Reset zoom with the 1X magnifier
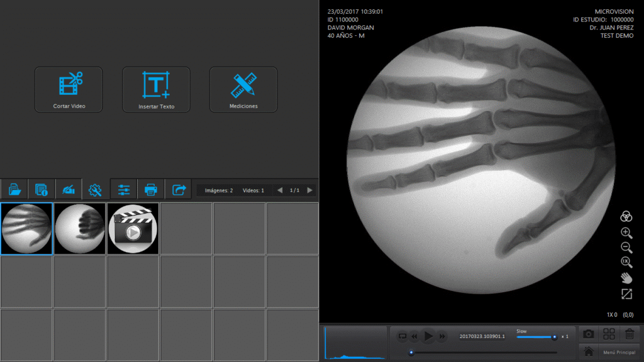Viewport: 644px width, 362px height. [x=626, y=262]
